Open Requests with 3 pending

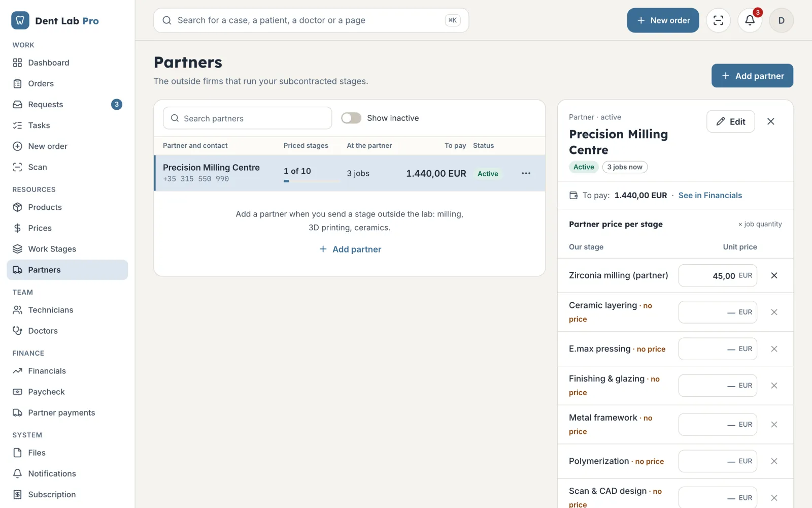(x=67, y=104)
